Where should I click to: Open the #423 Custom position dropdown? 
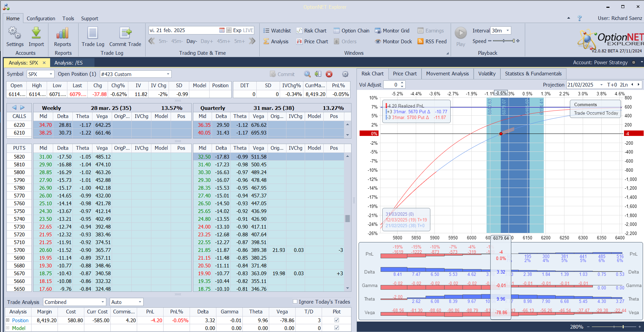click(x=168, y=74)
